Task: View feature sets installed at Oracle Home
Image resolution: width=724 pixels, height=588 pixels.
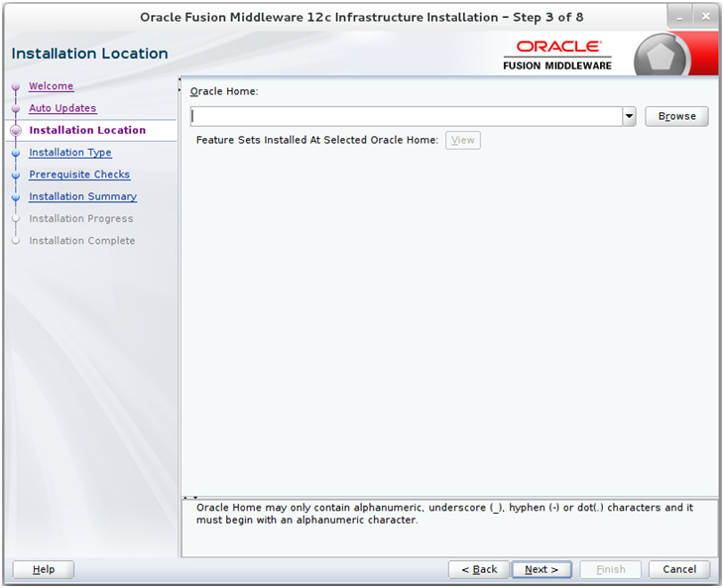Action: point(462,141)
